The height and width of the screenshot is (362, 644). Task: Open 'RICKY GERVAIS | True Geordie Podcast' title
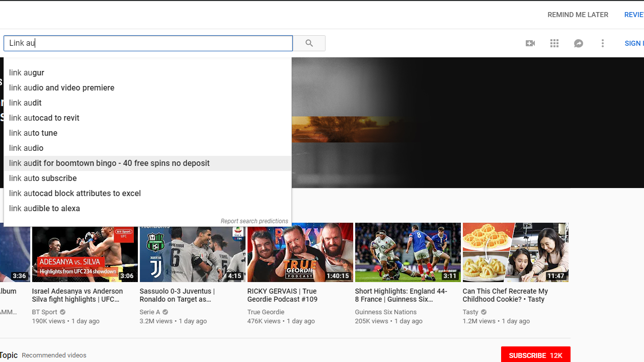click(282, 295)
